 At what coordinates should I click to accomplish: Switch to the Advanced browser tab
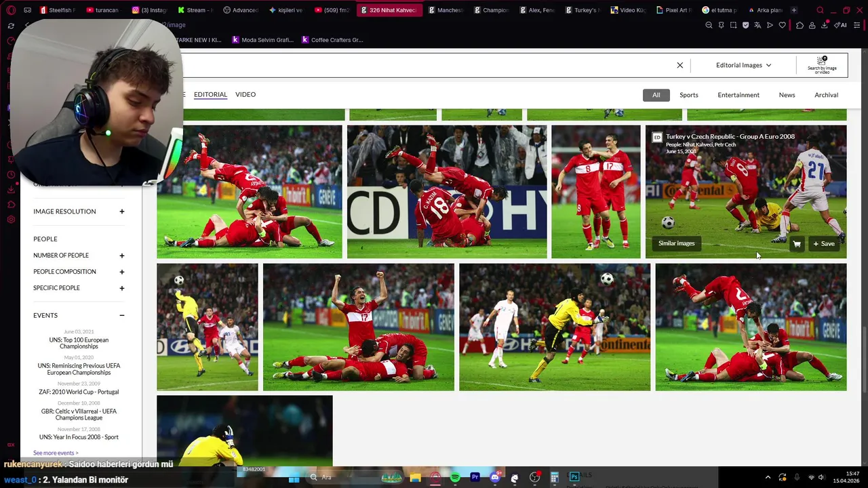(x=242, y=10)
